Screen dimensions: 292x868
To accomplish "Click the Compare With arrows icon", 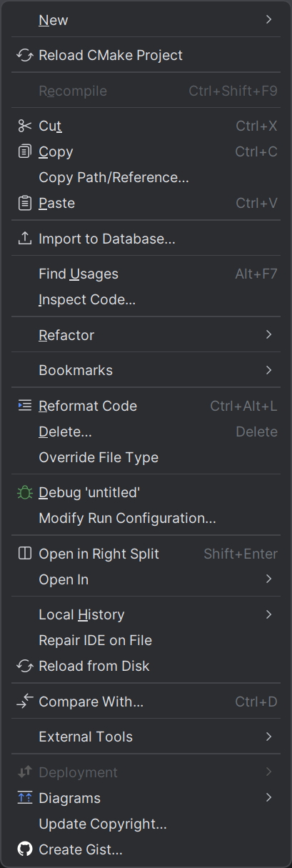I will (25, 702).
